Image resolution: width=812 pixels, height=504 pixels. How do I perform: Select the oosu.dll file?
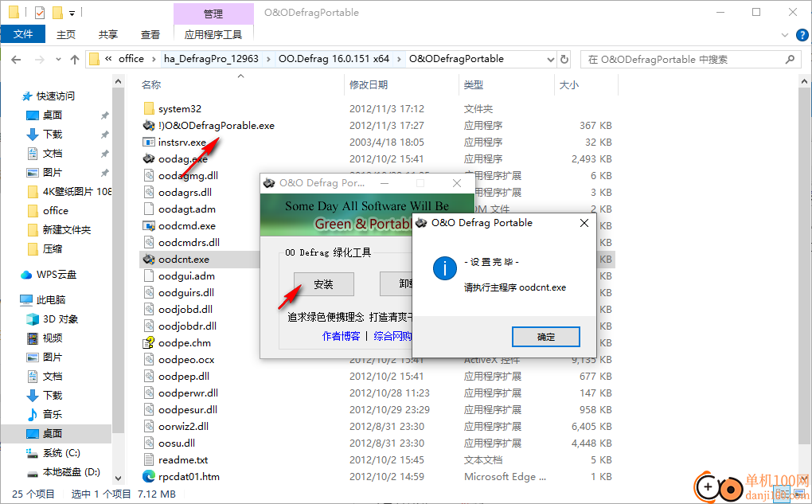point(177,443)
